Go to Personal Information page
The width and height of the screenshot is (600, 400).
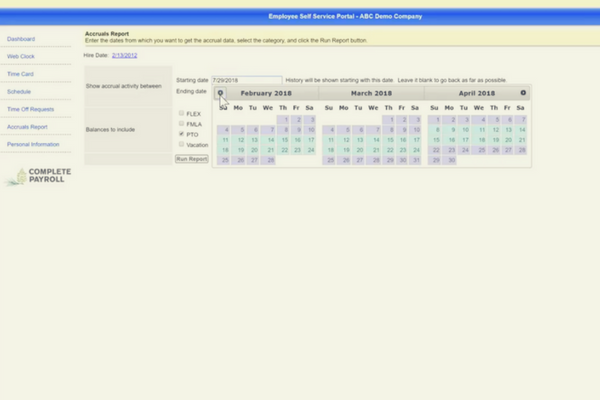click(32, 144)
